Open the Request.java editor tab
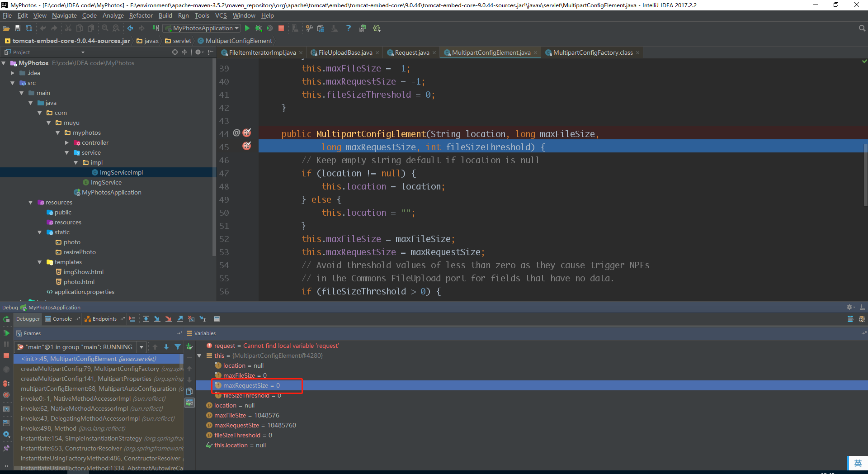 (x=411, y=52)
